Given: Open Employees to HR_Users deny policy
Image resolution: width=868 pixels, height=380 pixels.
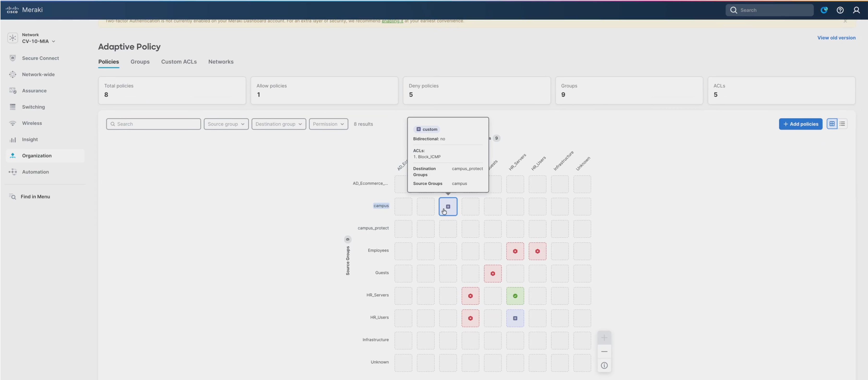Looking at the screenshot, I should coord(537,251).
